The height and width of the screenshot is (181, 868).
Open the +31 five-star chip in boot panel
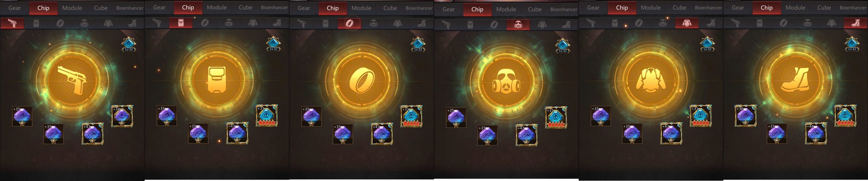click(845, 116)
